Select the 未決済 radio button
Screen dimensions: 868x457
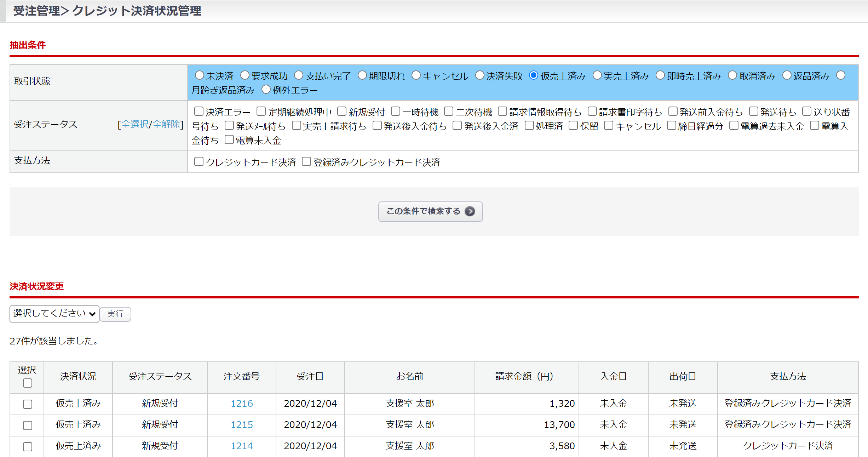click(x=200, y=75)
